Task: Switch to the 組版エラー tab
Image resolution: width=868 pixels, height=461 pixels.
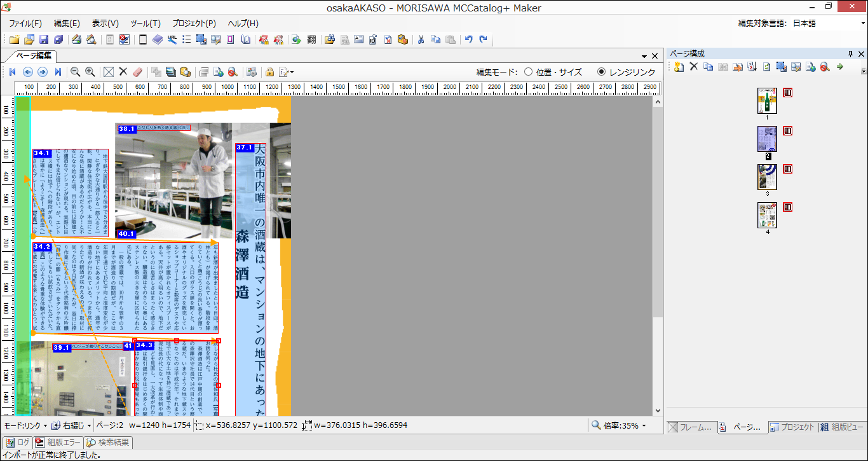Action: pos(58,442)
